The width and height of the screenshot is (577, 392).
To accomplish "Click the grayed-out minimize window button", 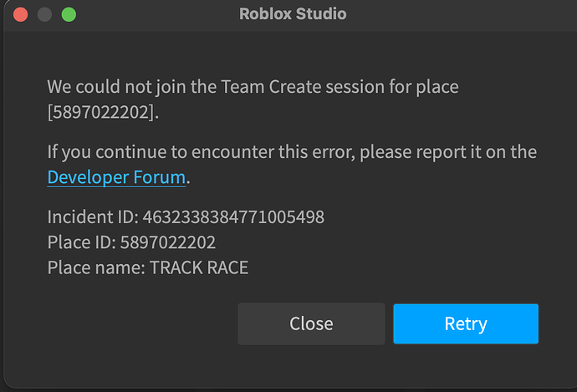I will 44,15.
